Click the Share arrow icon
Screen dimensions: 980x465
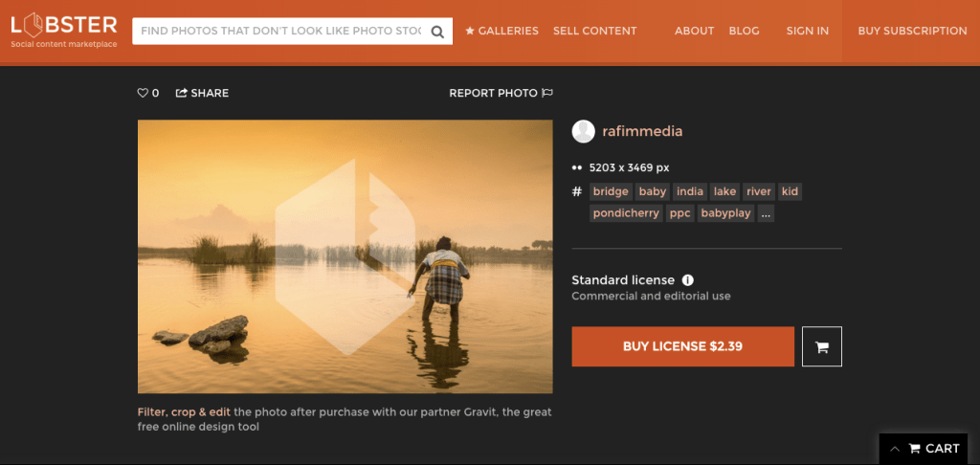pyautogui.click(x=181, y=93)
